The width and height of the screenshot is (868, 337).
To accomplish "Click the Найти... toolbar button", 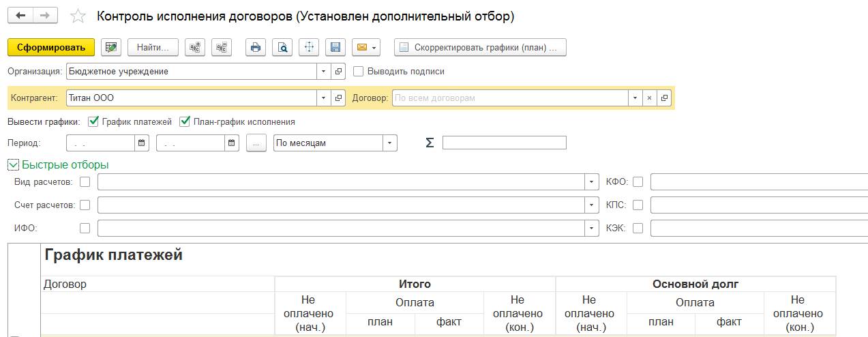I will pos(153,47).
